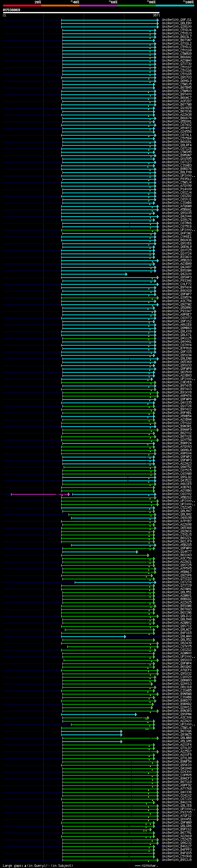
Task: Select the UniRef100_A7QYA3 label
Action: click(176, 447)
